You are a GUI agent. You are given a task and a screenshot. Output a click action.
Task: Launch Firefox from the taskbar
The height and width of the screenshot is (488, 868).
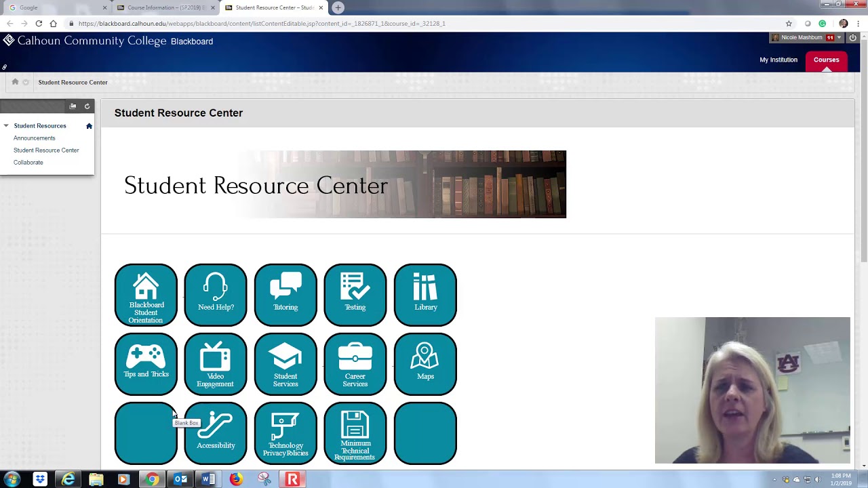[x=236, y=479]
